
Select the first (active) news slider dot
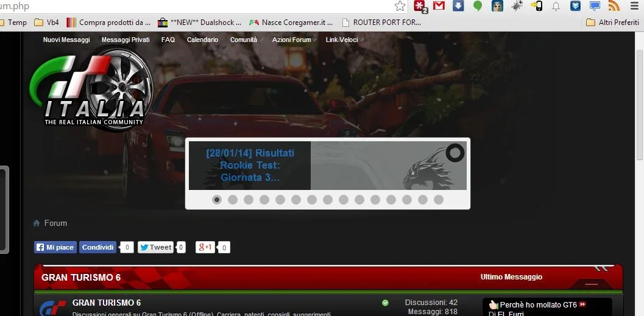click(x=217, y=200)
